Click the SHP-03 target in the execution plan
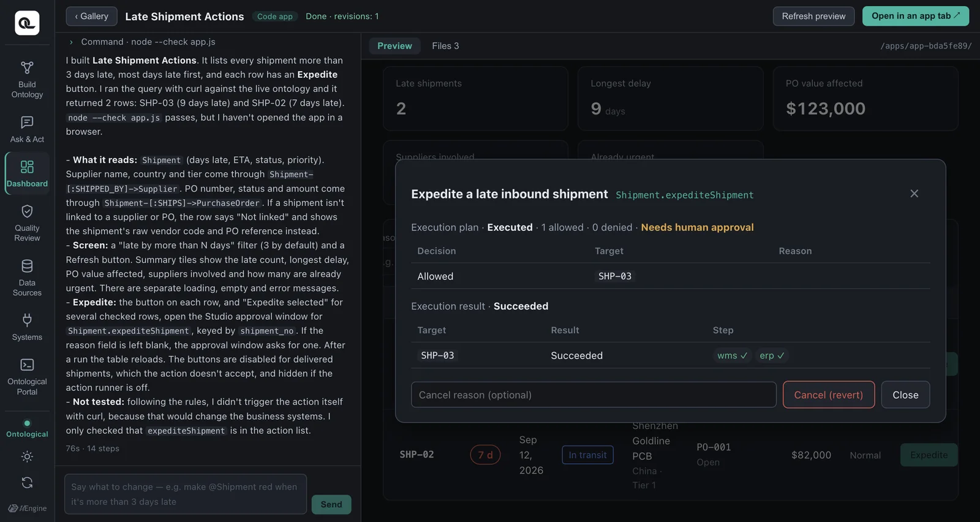Image resolution: width=980 pixels, height=522 pixels. point(614,276)
